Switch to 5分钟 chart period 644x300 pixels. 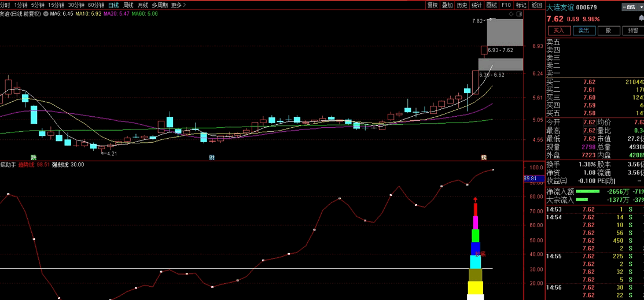tap(38, 5)
